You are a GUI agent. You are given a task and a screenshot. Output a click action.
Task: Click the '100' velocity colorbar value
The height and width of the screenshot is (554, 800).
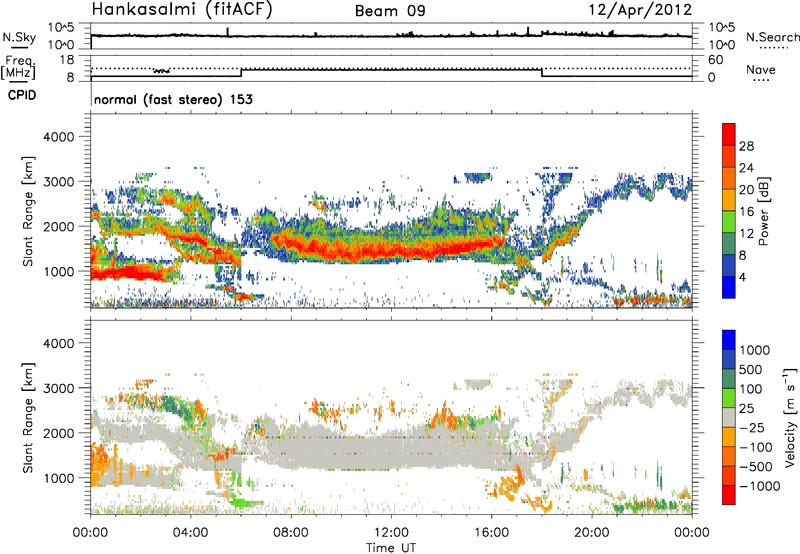pyautogui.click(x=751, y=389)
